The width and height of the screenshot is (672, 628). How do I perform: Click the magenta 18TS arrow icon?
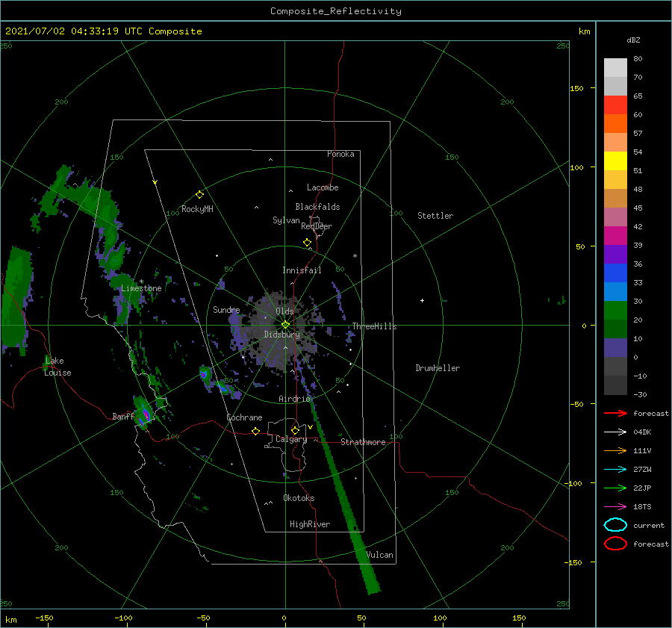[615, 507]
